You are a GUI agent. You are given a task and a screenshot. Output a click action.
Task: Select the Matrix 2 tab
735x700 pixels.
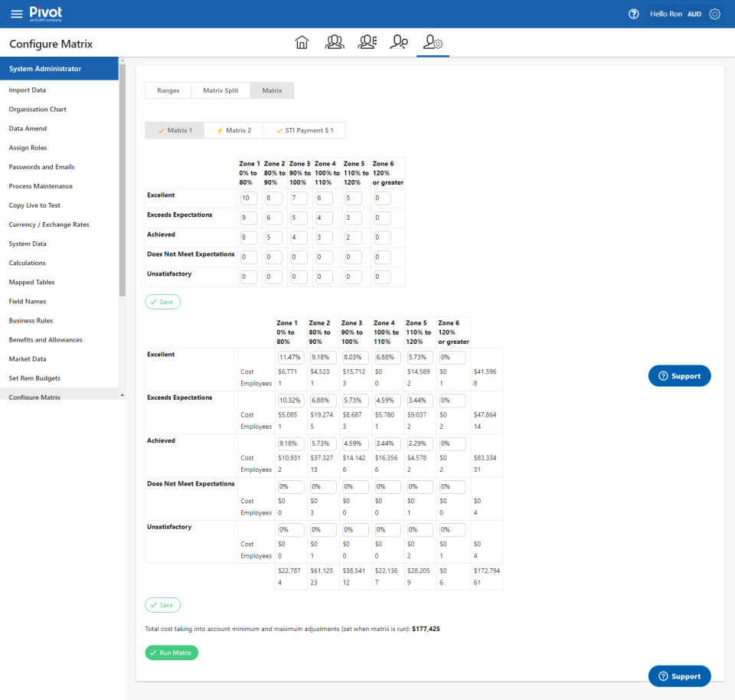point(234,129)
